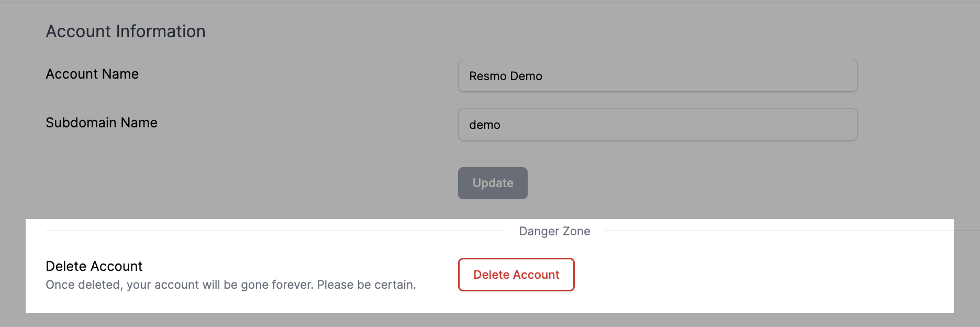Click the Subdomain Name label
This screenshot has height=327, width=980.
click(102, 123)
